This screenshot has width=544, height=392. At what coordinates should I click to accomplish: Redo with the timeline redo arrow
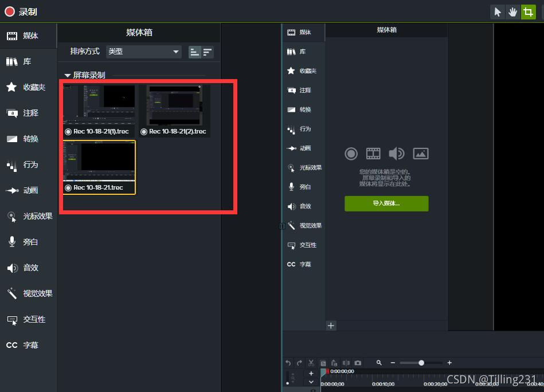point(299,363)
